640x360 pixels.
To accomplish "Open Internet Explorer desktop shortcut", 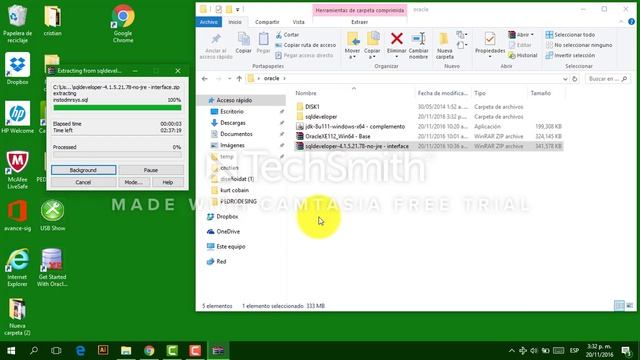I will (17, 268).
